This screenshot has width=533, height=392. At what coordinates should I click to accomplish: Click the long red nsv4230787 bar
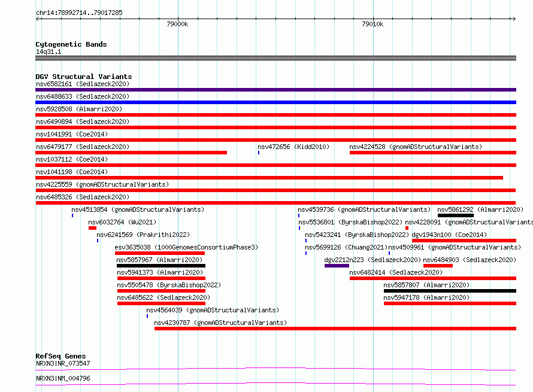tap(335, 329)
